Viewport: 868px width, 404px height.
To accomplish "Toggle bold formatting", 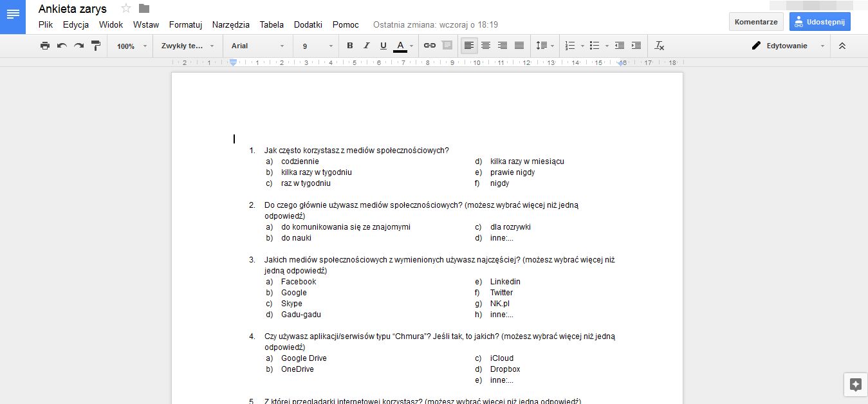I will pos(350,46).
